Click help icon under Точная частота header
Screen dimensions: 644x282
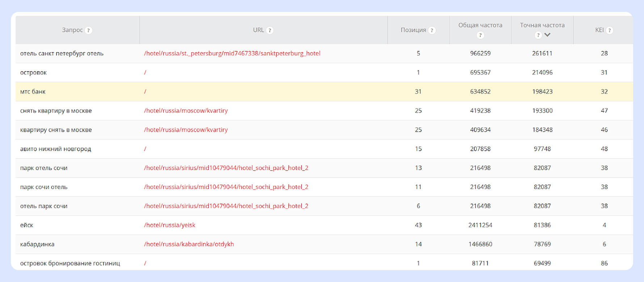coord(538,35)
